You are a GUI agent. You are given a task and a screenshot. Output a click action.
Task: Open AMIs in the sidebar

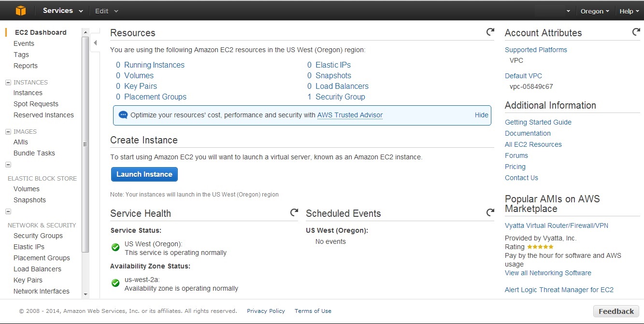click(21, 142)
